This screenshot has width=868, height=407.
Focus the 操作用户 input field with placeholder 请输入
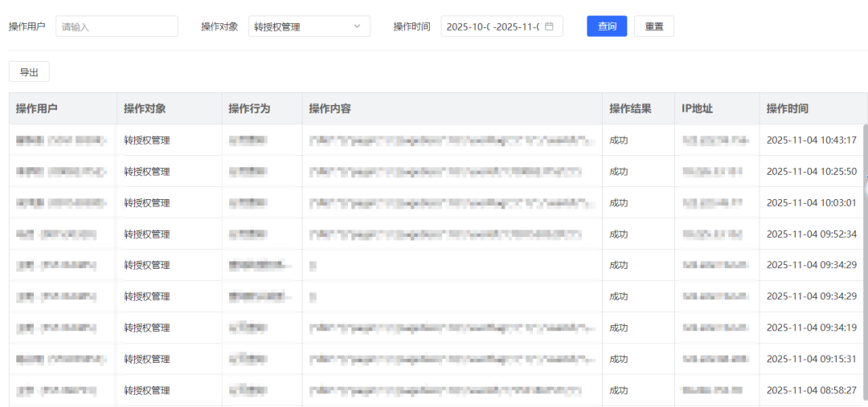pos(117,26)
